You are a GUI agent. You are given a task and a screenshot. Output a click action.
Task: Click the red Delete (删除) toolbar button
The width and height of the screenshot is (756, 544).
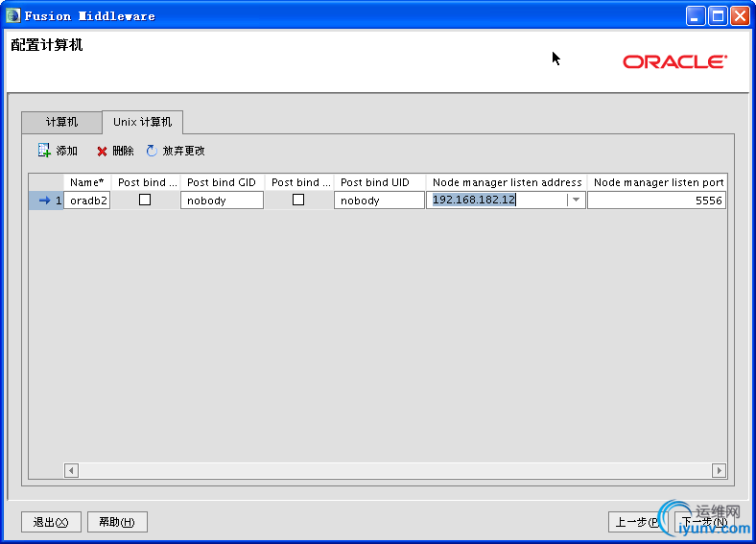115,151
